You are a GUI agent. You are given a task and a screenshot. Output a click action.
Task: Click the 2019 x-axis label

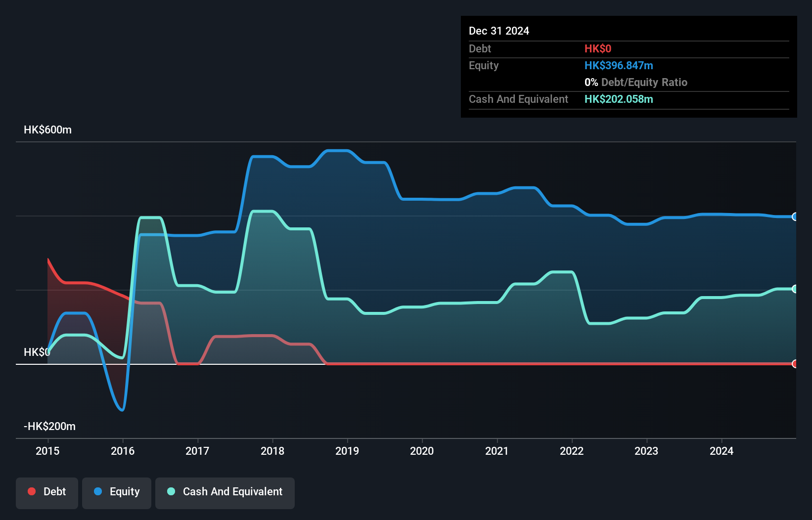pos(347,451)
